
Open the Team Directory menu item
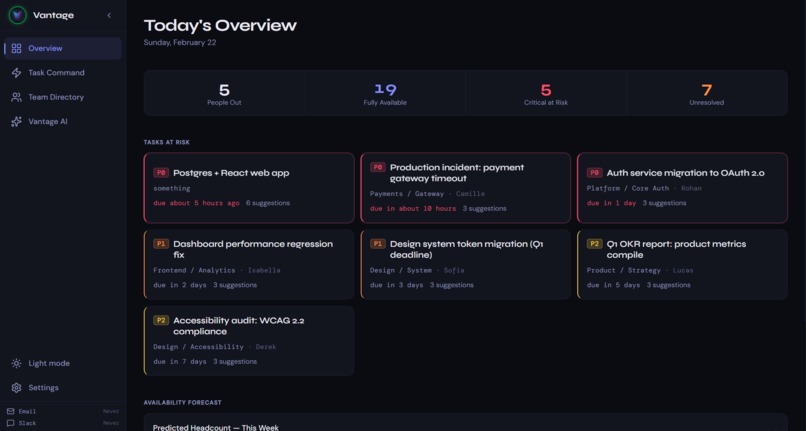[x=63, y=97]
